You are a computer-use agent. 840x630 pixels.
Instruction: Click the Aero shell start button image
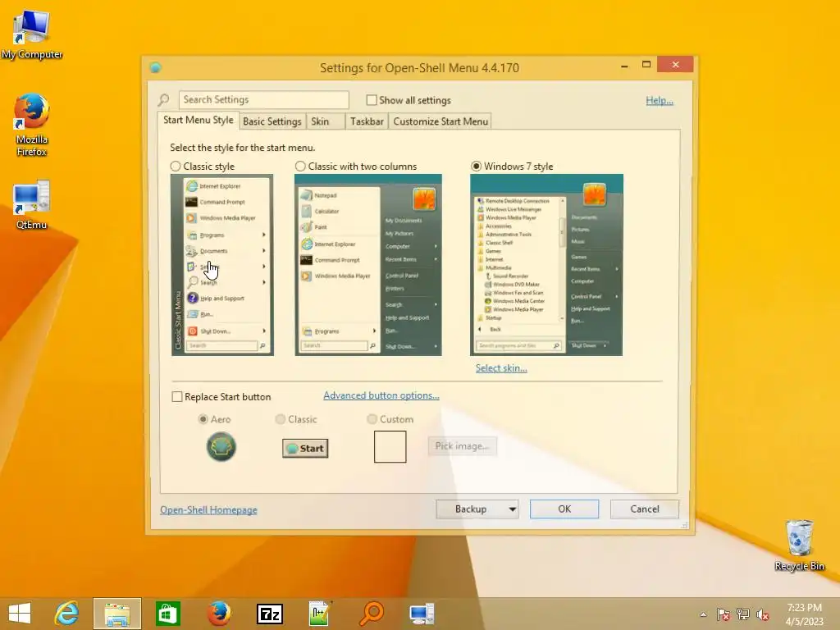(221, 447)
